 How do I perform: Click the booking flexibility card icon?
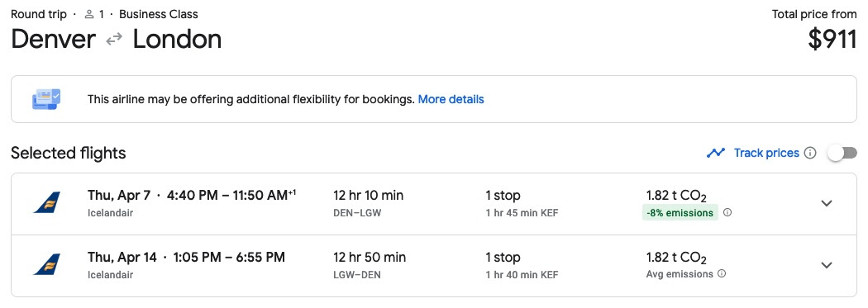46,99
